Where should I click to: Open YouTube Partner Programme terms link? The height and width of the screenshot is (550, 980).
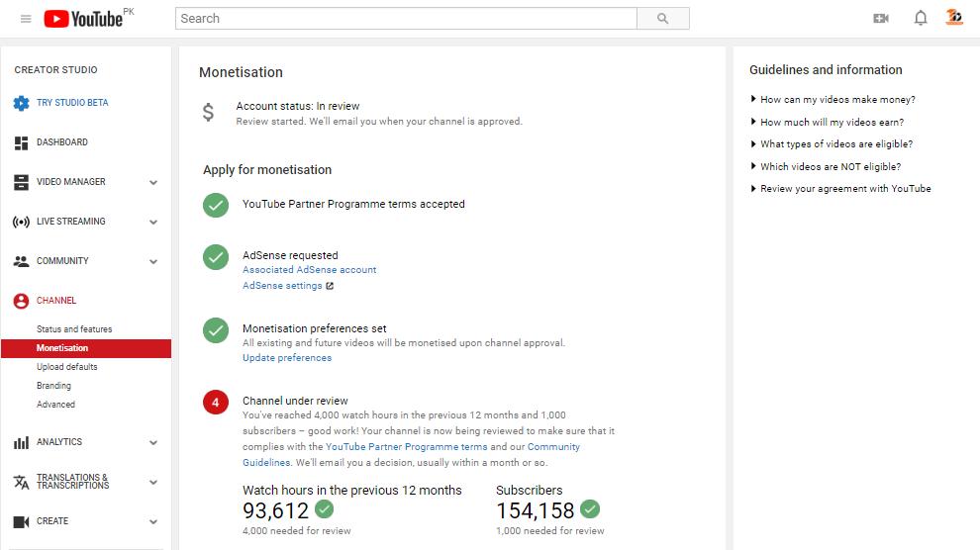406,447
